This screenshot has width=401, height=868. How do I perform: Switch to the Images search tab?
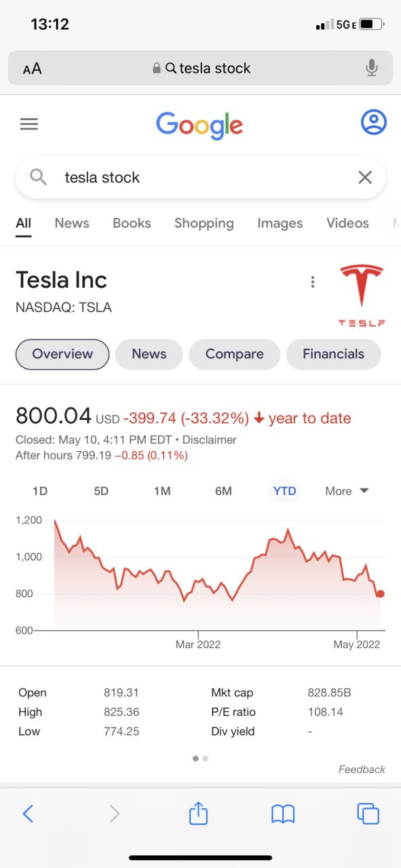pos(280,223)
